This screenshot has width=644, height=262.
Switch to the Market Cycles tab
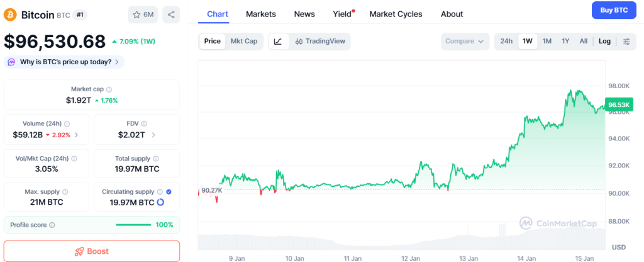click(396, 14)
